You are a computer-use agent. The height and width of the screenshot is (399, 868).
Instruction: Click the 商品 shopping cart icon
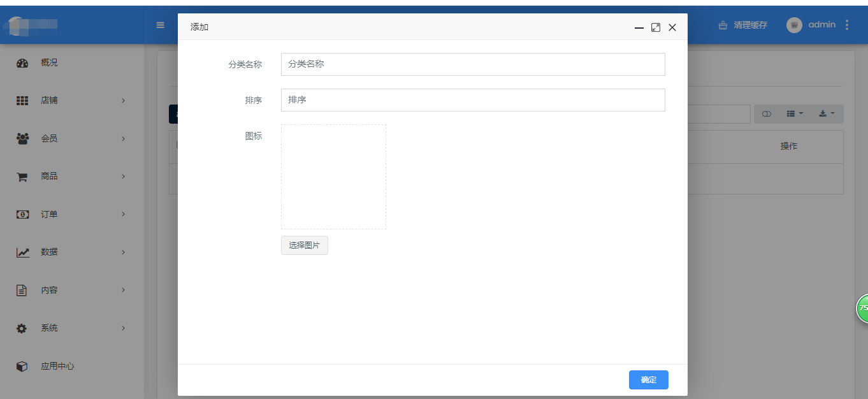tap(22, 177)
